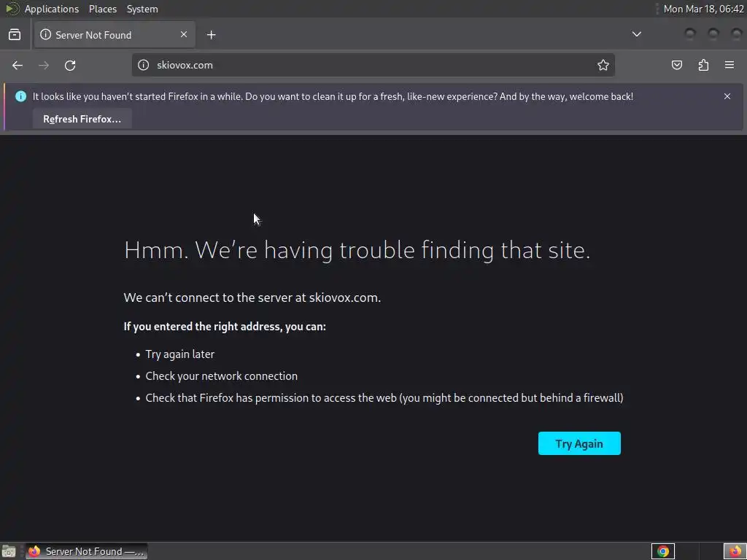Open a new tab with plus icon

(212, 35)
